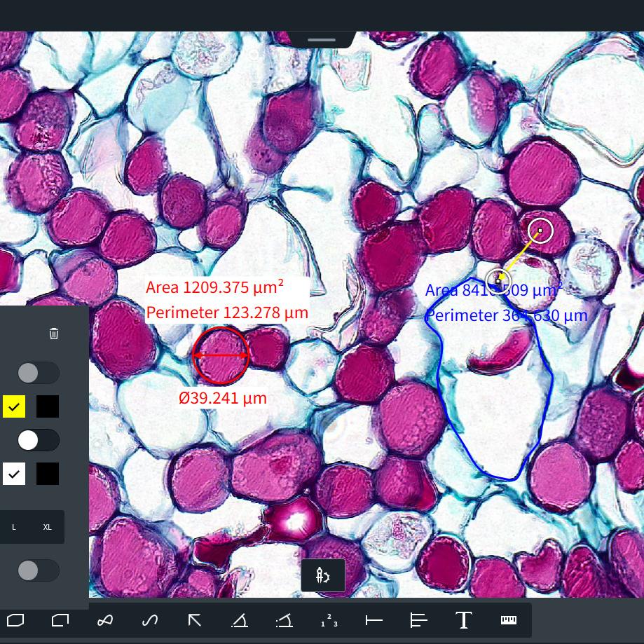Pull down the top drawer handle
Viewport: 644px width, 644px height.
[x=322, y=40]
